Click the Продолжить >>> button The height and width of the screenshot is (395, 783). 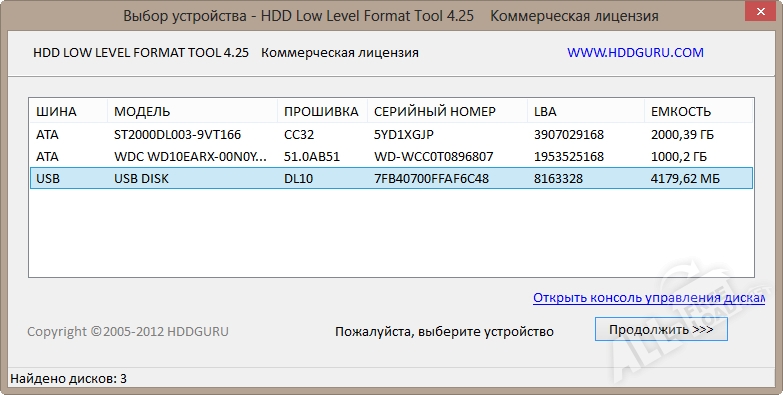coord(661,330)
